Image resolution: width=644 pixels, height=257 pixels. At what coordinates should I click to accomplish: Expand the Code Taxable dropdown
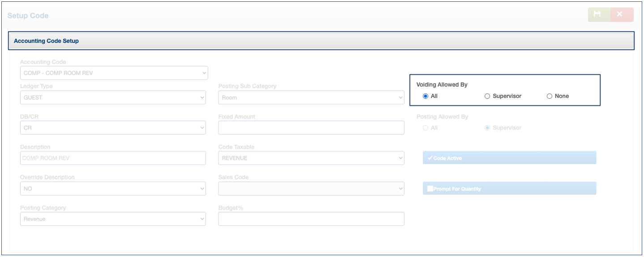311,158
